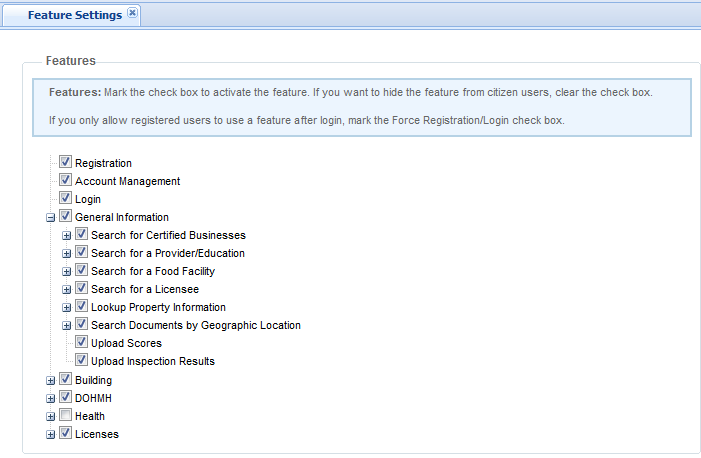Screen dimensions: 701x458
Task: Close the Feature Settings tab
Action: 133,14
